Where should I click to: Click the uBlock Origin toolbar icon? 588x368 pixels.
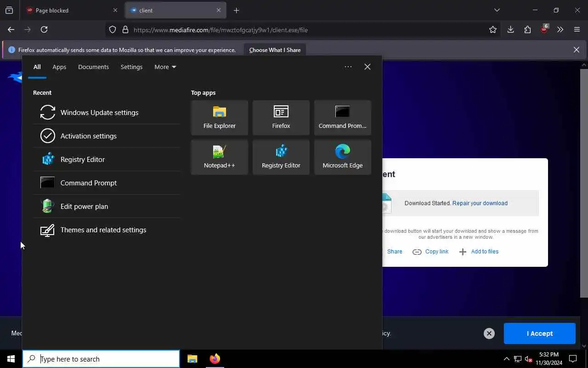544,29
